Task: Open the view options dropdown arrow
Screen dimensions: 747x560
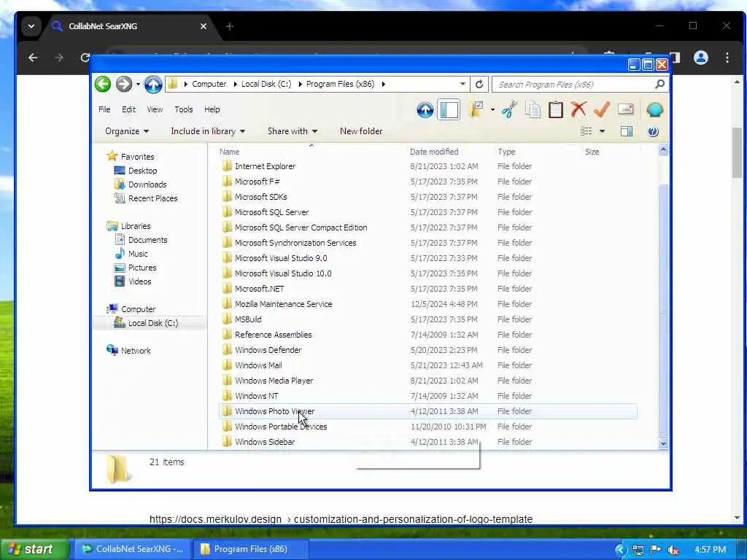Action: [x=602, y=131]
